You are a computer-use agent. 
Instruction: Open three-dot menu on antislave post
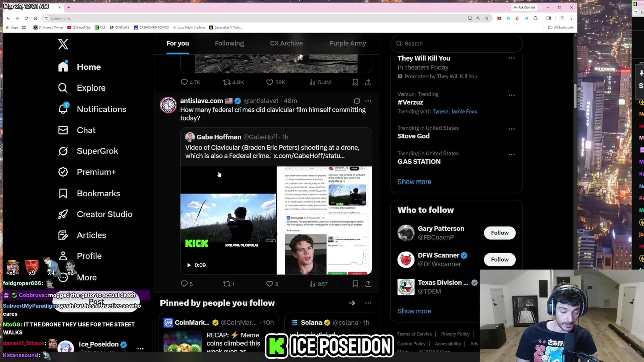[368, 101]
